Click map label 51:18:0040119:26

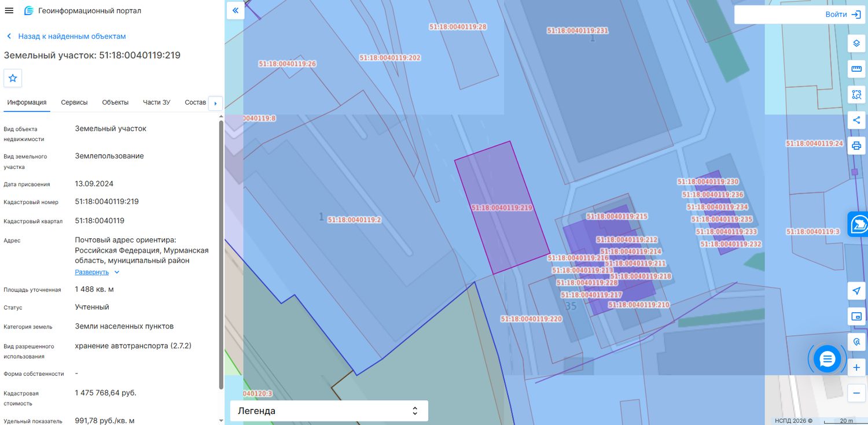[288, 64]
